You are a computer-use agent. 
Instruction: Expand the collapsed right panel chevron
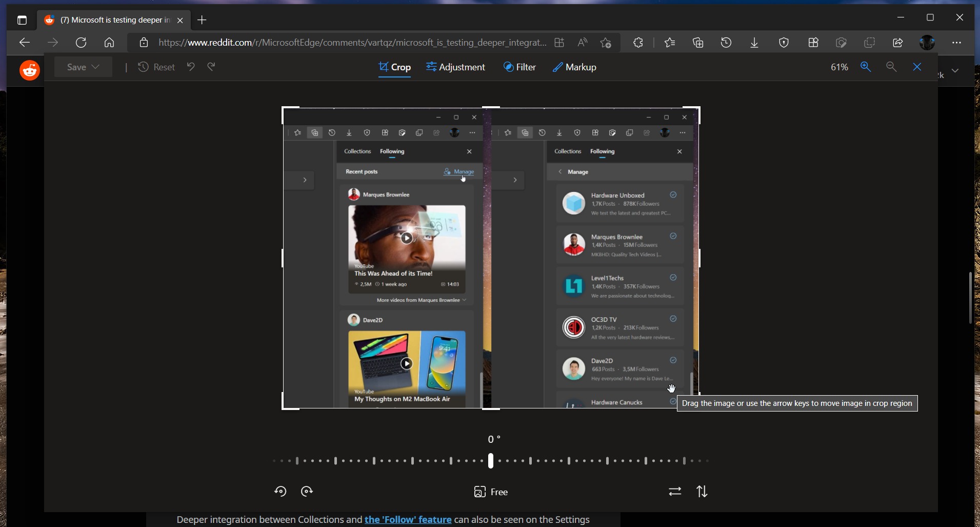955,71
